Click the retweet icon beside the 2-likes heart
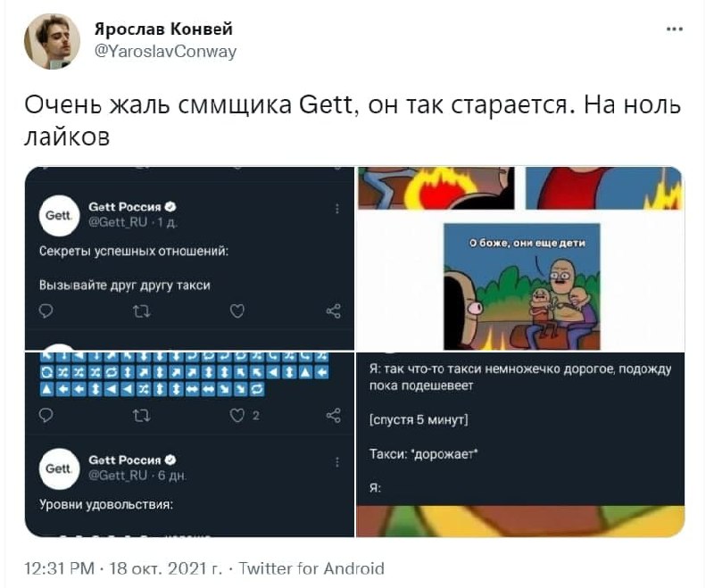 click(x=141, y=415)
